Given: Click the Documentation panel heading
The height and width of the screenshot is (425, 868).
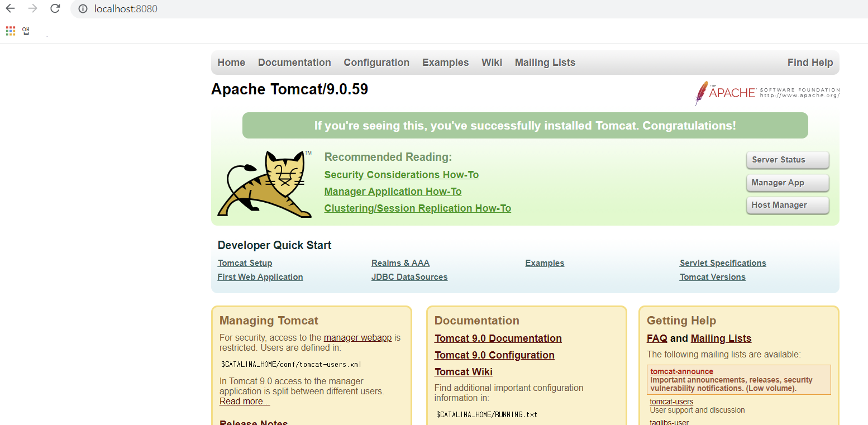Looking at the screenshot, I should click(477, 321).
